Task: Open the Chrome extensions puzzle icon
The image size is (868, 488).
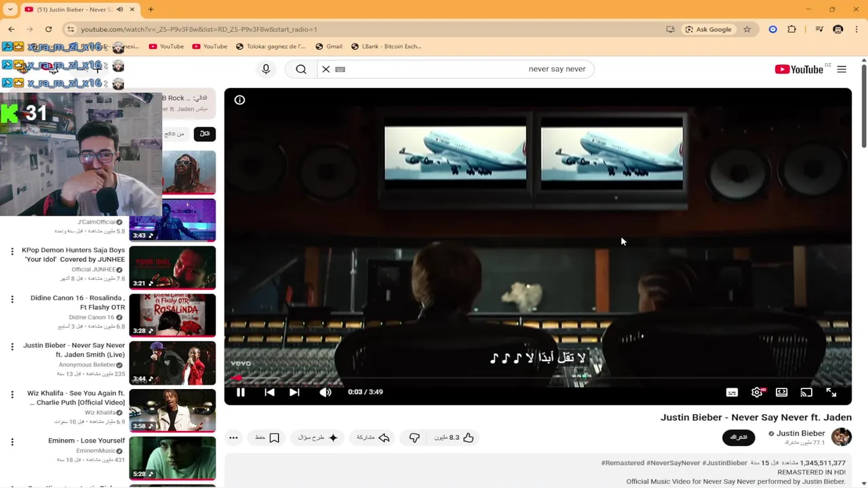Action: click(x=792, y=29)
